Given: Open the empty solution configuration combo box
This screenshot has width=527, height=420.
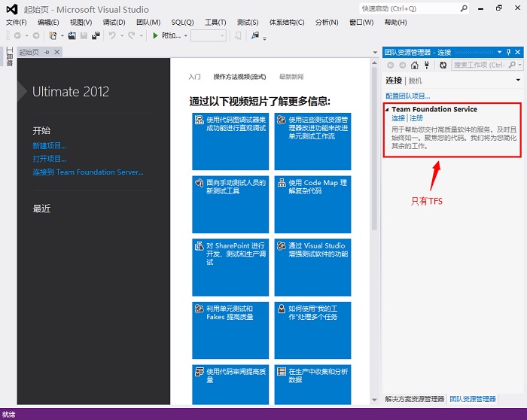Looking at the screenshot, I should [x=209, y=35].
